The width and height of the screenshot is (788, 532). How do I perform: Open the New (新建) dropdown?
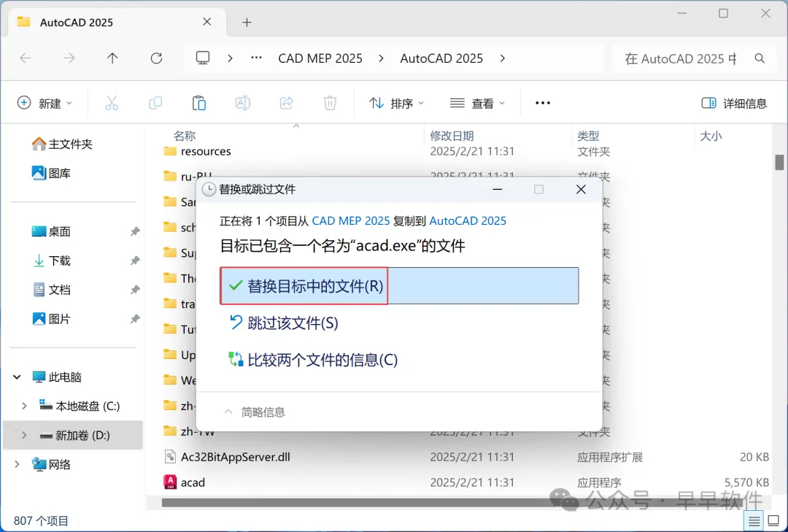(x=45, y=103)
